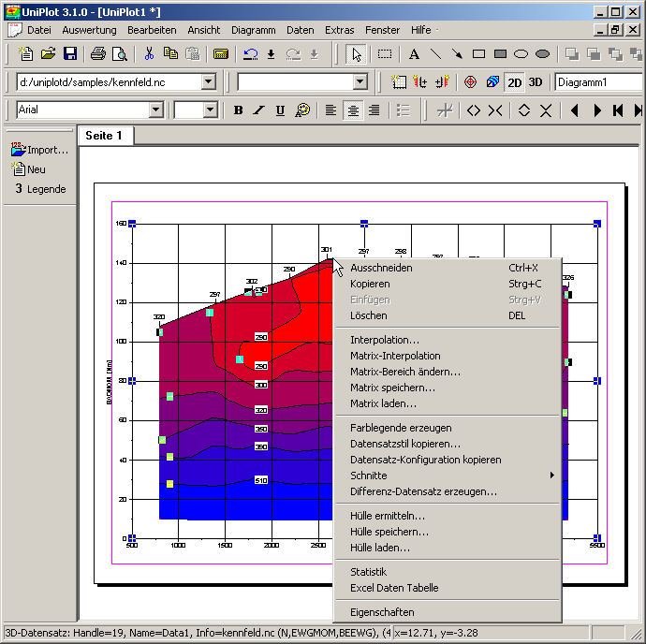Click the Save floppy disk icon
646x644 pixels.
pos(70,54)
